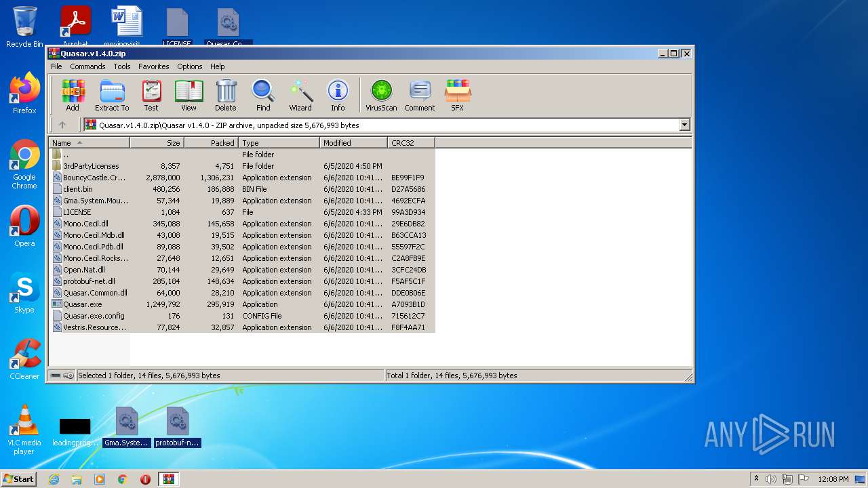Open the Help menu

point(217,66)
